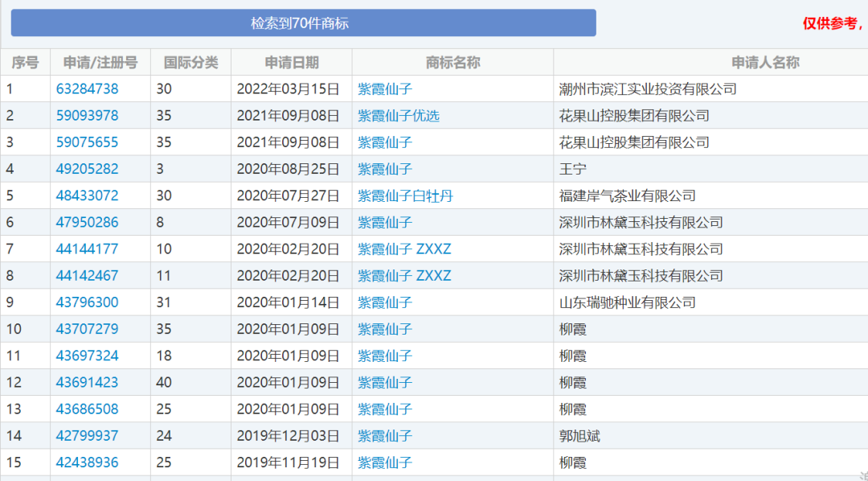Screen dimensions: 868x481
Task: Click date 2019年12月03日
Action: point(288,436)
